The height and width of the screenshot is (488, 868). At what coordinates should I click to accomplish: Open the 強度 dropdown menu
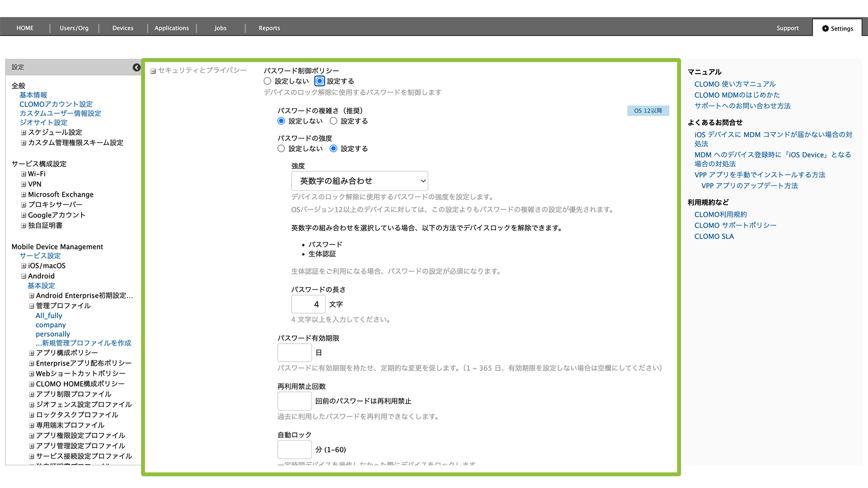359,181
